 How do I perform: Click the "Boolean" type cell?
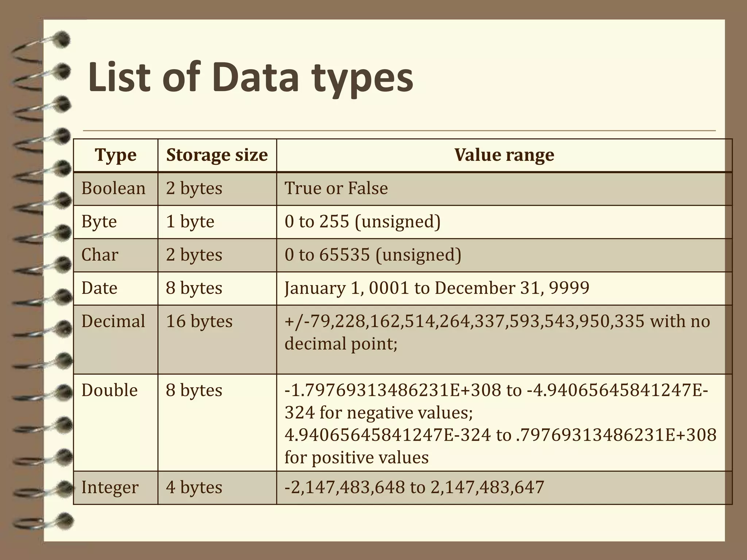pyautogui.click(x=113, y=188)
